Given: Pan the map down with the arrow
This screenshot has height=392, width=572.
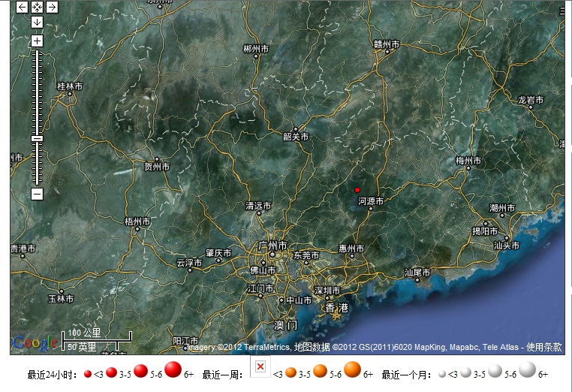Looking at the screenshot, I should point(37,22).
